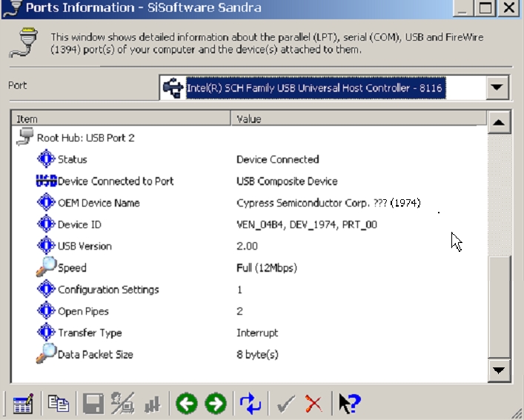Click the Status row info icon
The height and width of the screenshot is (420, 524).
[x=46, y=159]
